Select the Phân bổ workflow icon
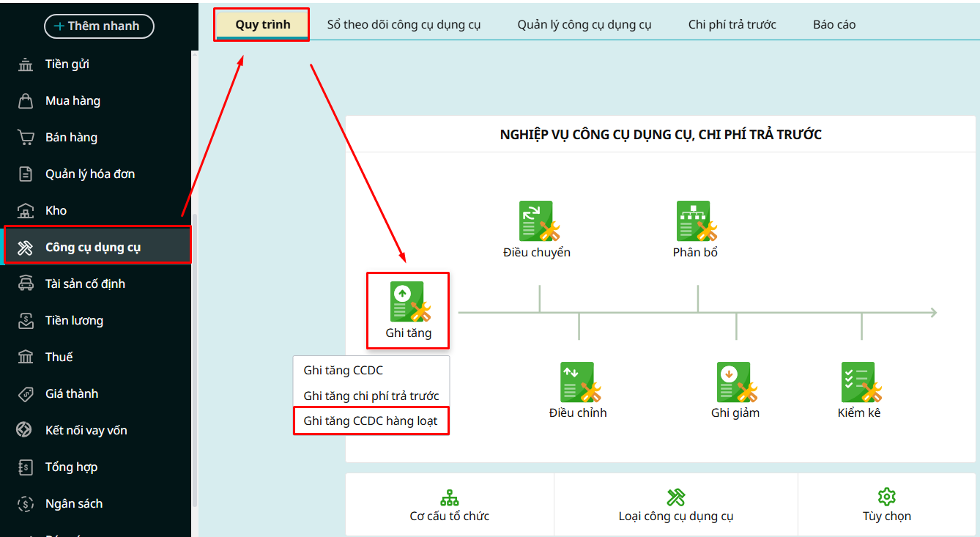The image size is (980, 537). click(x=695, y=222)
